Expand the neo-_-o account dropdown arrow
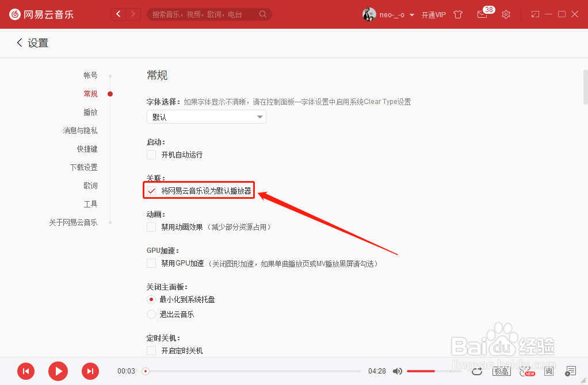Viewport: 588px width, 385px height. pyautogui.click(x=412, y=15)
